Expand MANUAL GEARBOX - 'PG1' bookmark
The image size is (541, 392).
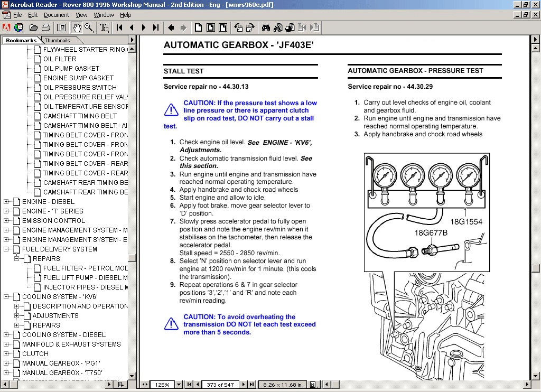point(6,363)
